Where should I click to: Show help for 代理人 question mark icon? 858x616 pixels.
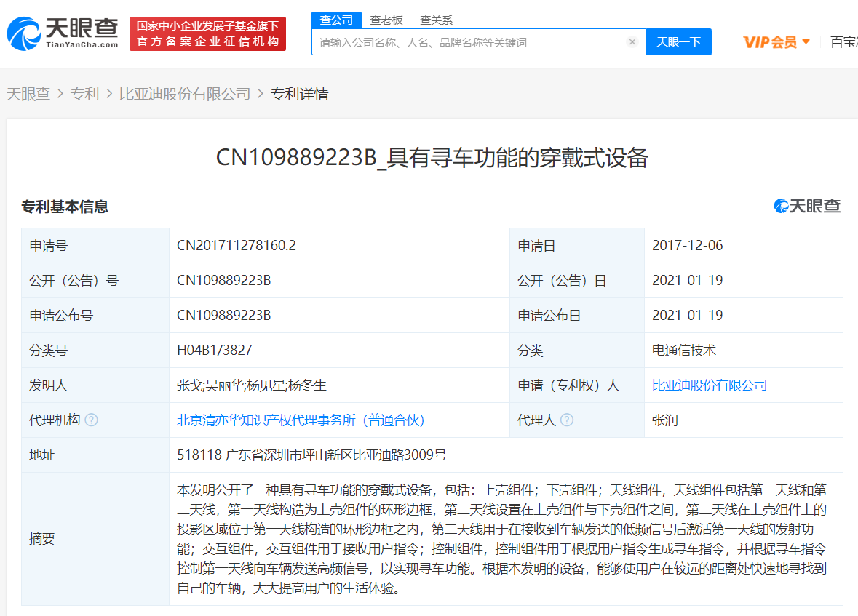pyautogui.click(x=567, y=420)
